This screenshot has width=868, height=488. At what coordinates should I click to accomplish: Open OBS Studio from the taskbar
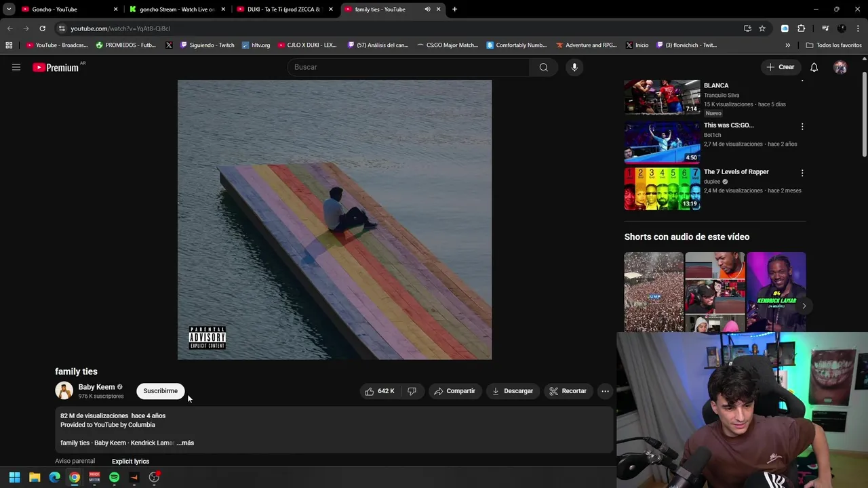[x=154, y=477]
